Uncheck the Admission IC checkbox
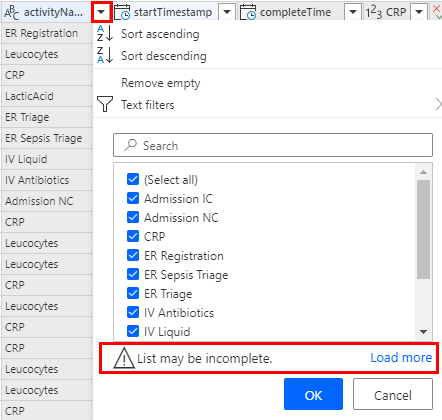Screen dimensions: 442x420 [x=133, y=198]
